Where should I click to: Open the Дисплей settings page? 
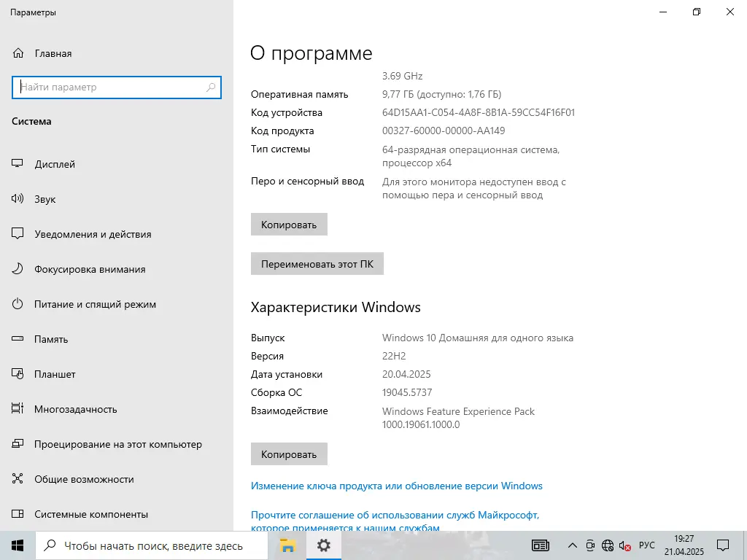pos(117,164)
